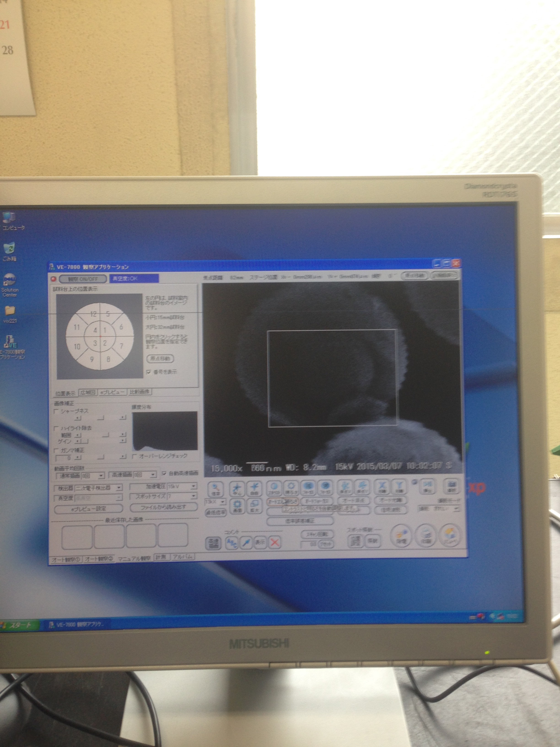Image resolution: width=560 pixels, height=747 pixels.
Task: Open the 13kX magnification dropdown
Action: (222, 502)
